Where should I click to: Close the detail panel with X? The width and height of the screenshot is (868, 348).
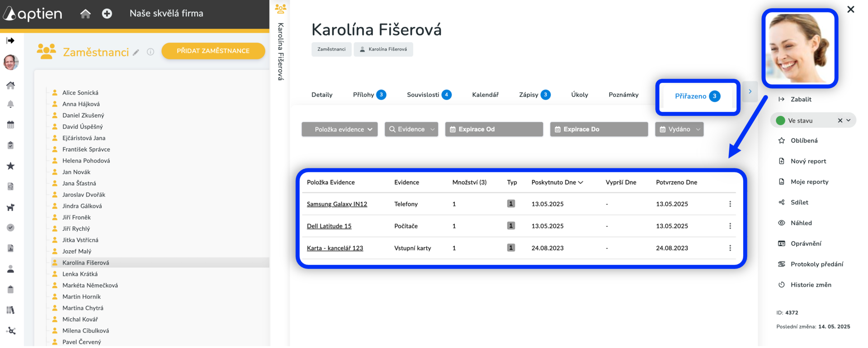850,10
